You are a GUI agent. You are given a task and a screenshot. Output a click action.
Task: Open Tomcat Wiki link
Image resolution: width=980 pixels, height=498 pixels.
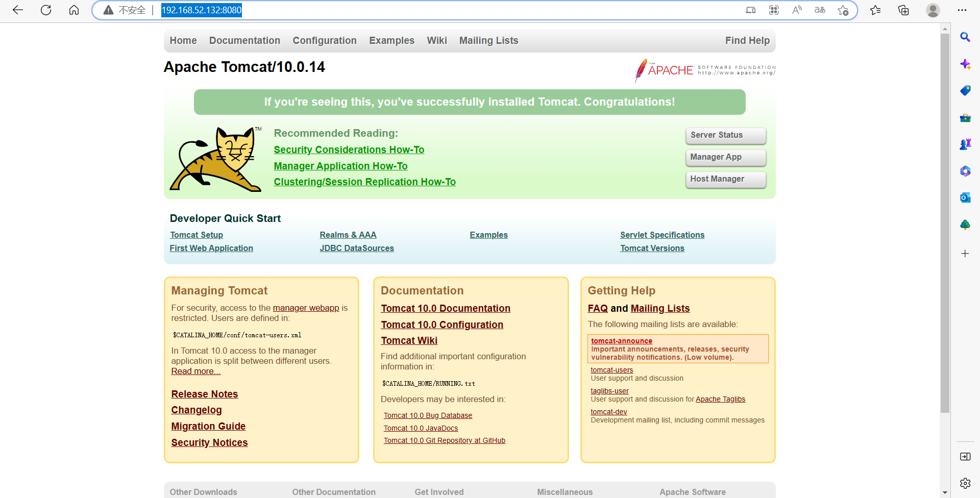[x=409, y=340]
